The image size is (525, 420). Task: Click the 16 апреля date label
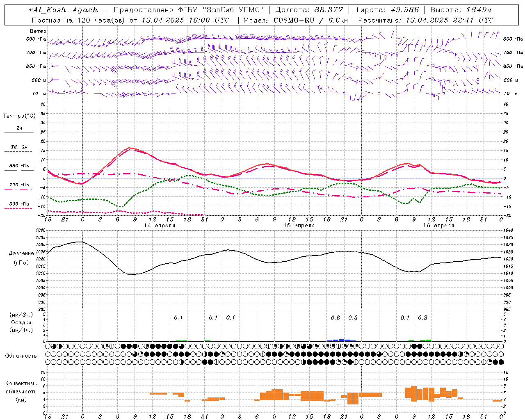click(x=439, y=226)
